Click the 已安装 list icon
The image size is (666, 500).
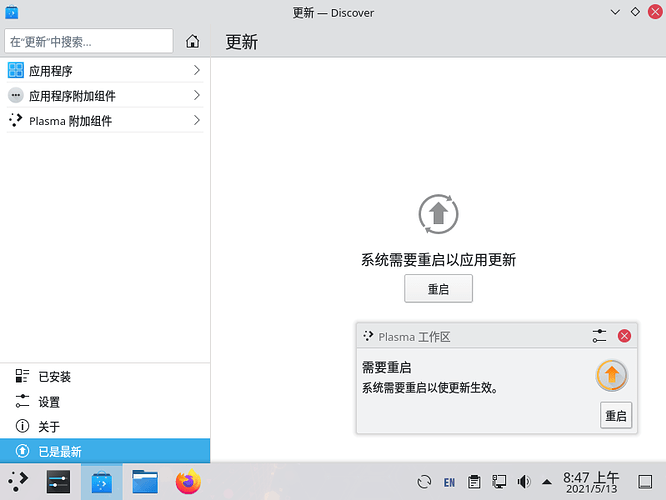[x=22, y=376]
